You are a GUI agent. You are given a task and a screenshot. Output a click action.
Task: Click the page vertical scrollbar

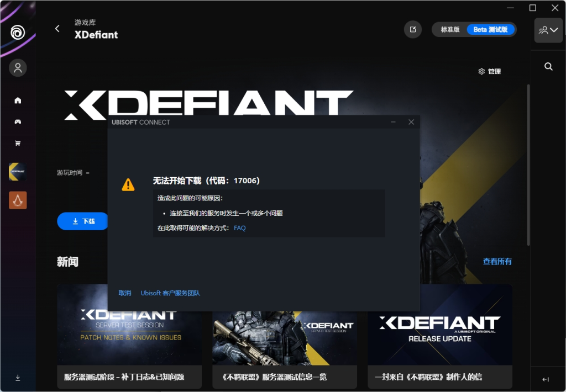pyautogui.click(x=528, y=165)
